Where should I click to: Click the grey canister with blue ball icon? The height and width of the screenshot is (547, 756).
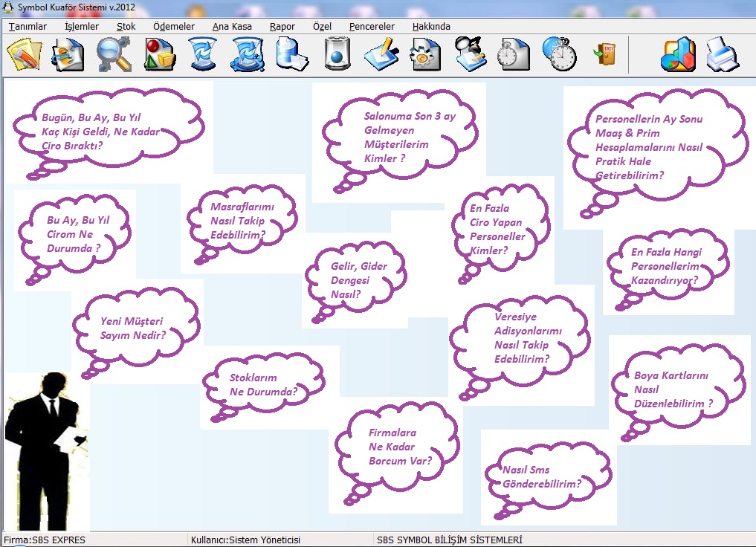point(337,54)
